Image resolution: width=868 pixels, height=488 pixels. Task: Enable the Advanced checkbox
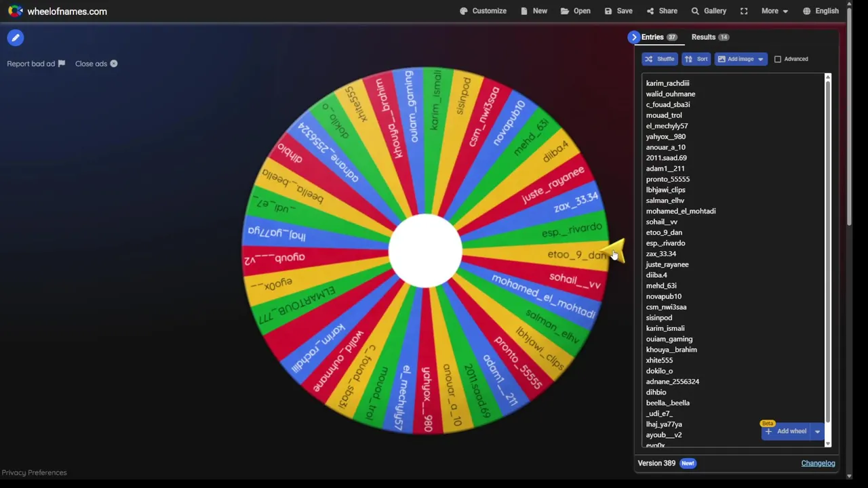(x=778, y=59)
